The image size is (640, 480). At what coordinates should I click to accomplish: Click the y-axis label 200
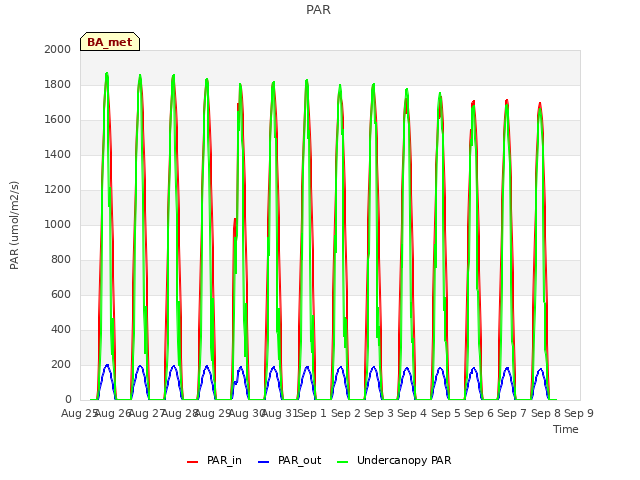(61, 364)
